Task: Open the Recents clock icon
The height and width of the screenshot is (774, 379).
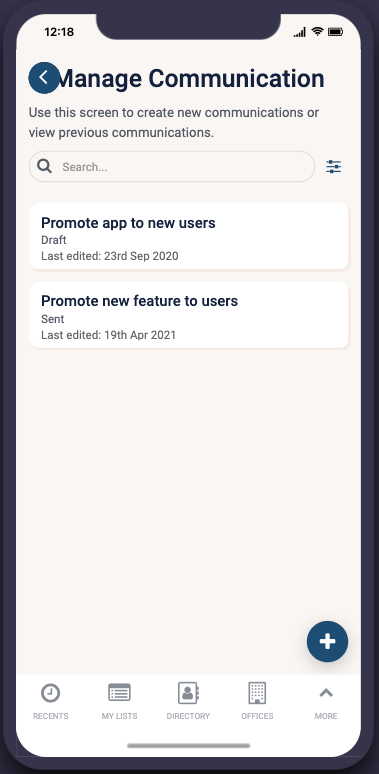Action: (50, 693)
